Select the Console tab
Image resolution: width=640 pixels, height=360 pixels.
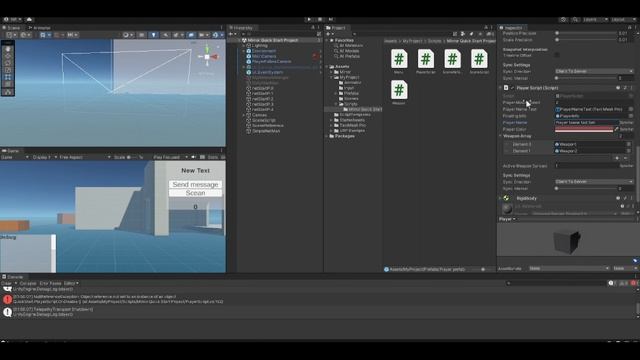click(x=13, y=277)
